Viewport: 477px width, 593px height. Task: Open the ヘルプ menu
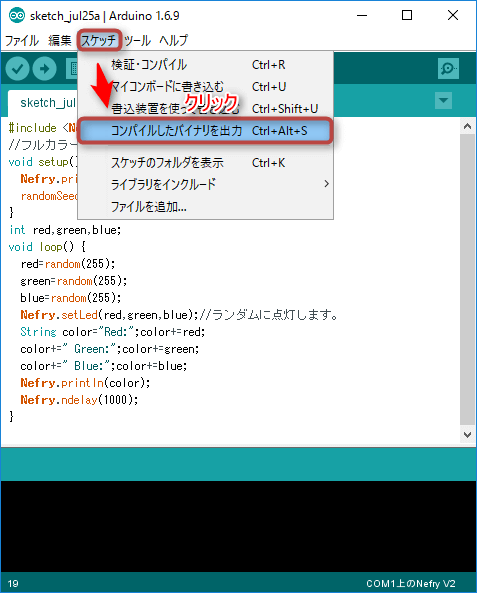pos(174,40)
